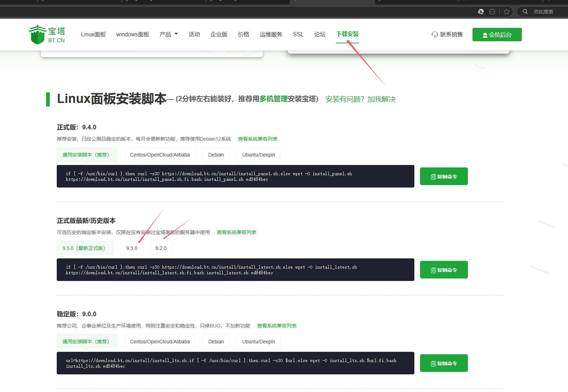Click the install_latest.sh command code box
The width and height of the screenshot is (568, 392).
point(235,270)
